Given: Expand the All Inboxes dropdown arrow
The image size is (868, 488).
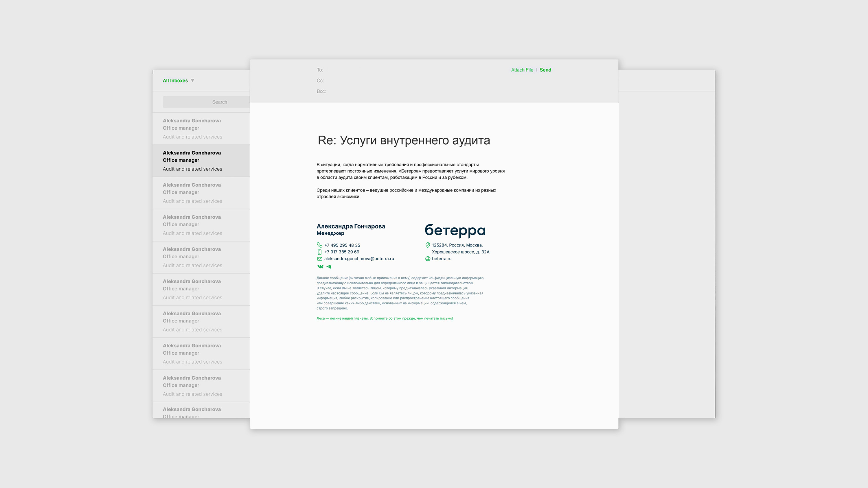Looking at the screenshot, I should (192, 80).
